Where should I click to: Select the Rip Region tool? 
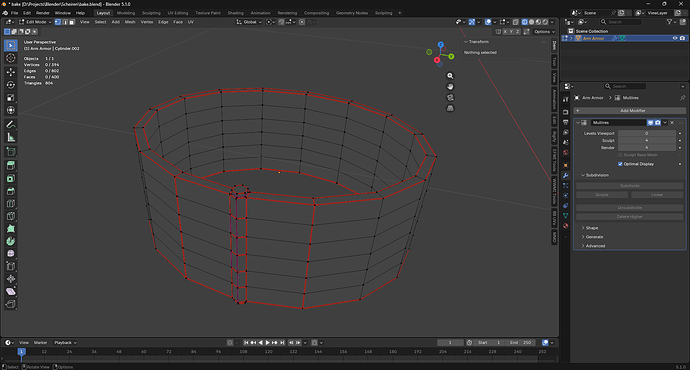(x=11, y=304)
